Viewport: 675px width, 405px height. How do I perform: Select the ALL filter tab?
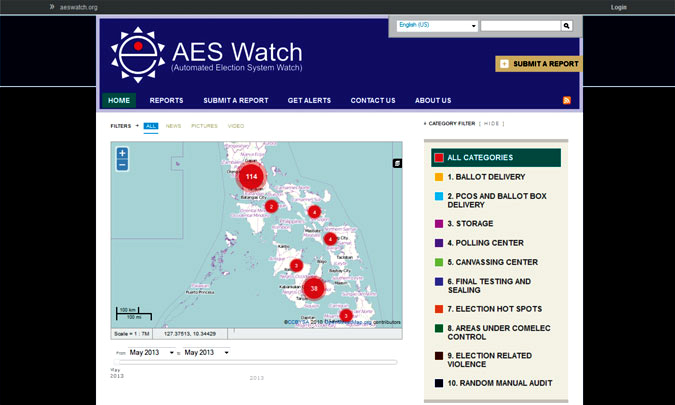tap(151, 126)
